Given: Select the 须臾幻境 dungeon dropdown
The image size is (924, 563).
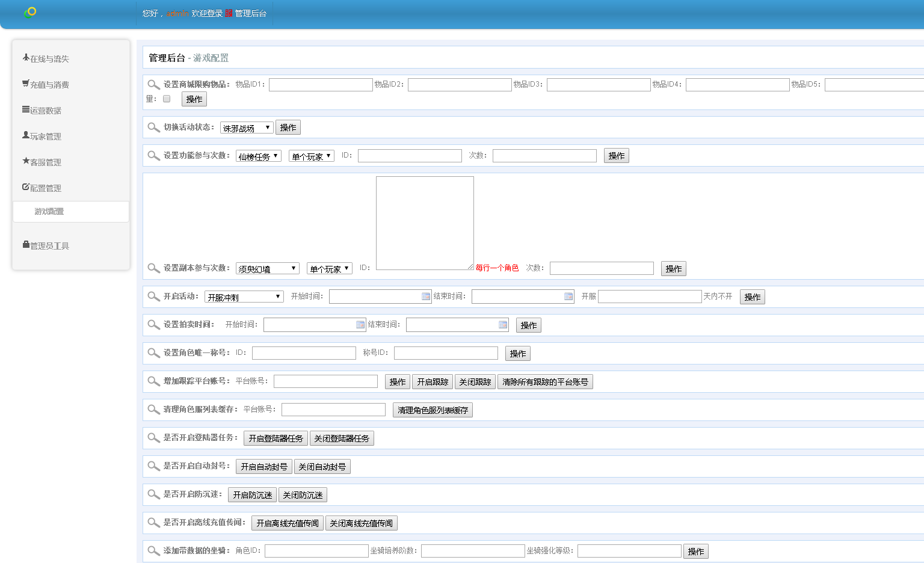Looking at the screenshot, I should 267,268.
